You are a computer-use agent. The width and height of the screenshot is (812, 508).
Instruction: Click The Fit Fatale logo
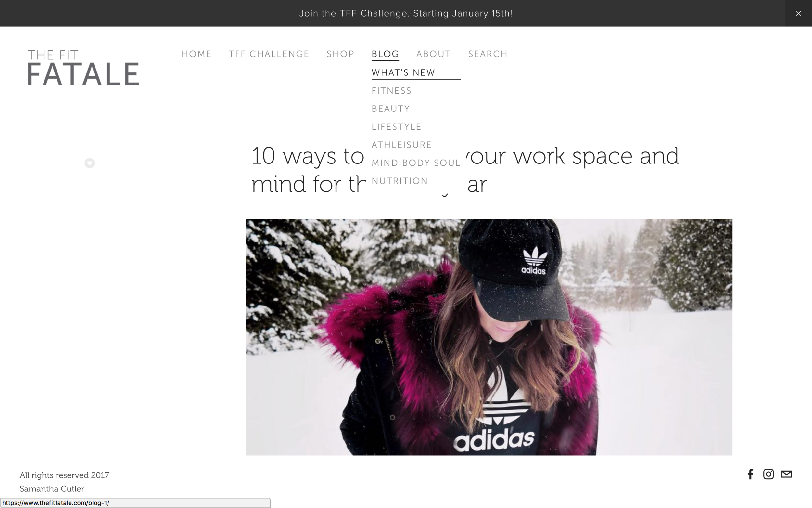click(83, 68)
